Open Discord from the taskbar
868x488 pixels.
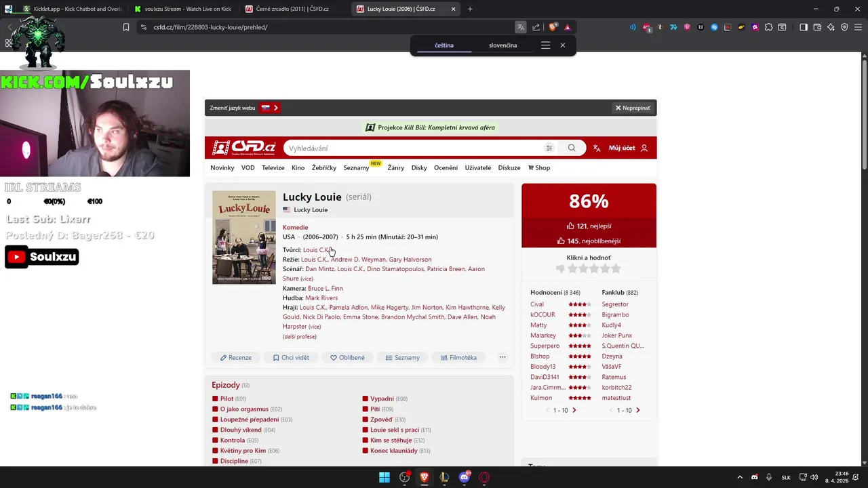point(465,477)
